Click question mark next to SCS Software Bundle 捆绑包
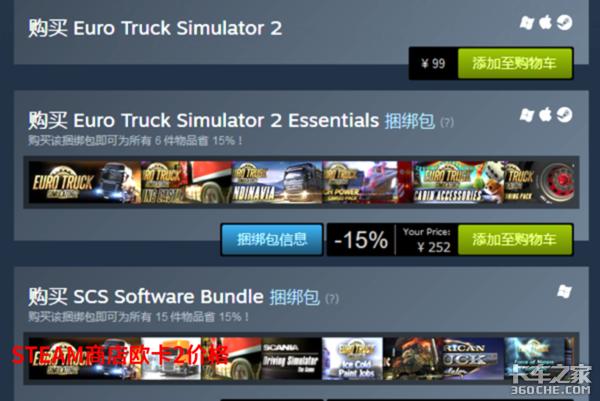Screen dimensions: 600x401 click(x=332, y=298)
